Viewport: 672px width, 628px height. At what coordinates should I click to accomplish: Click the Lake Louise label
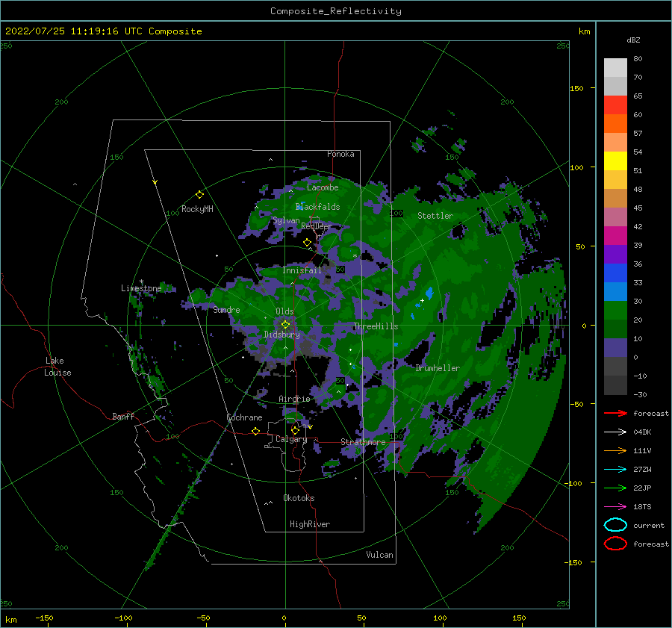pyautogui.click(x=57, y=367)
